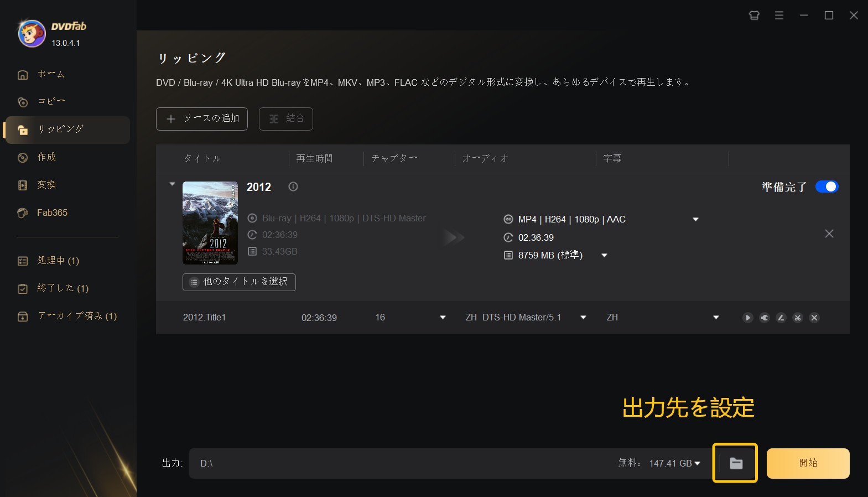Image resolution: width=868 pixels, height=497 pixels.
Task: Click the source info Blu-ray | H264 | 1080p | DTS-HD Master
Action: (x=344, y=218)
